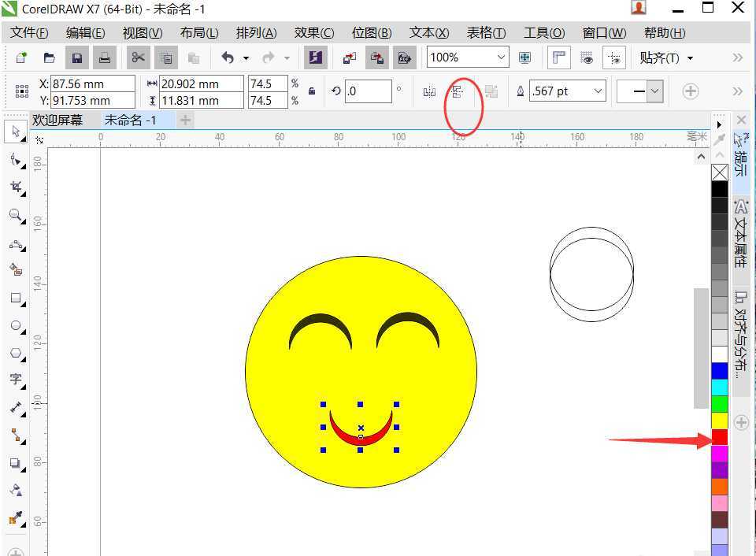Screen dimensions: 756x556
Task: Activate the Text tool (字)
Action: pos(15,380)
